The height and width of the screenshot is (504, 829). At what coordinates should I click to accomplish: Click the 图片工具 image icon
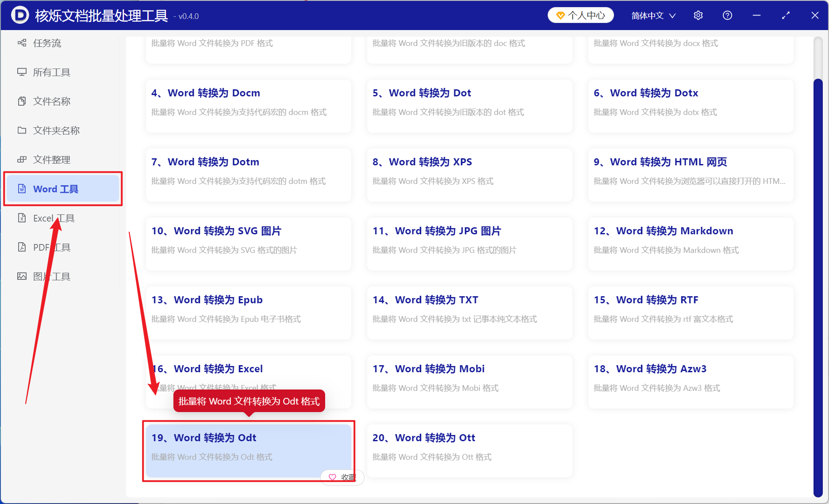(x=22, y=276)
